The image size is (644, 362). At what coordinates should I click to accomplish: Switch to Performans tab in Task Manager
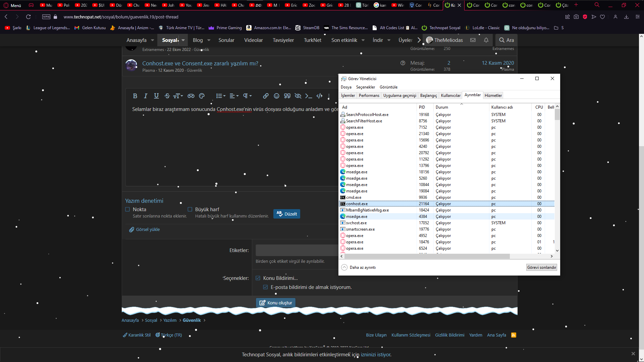(369, 96)
